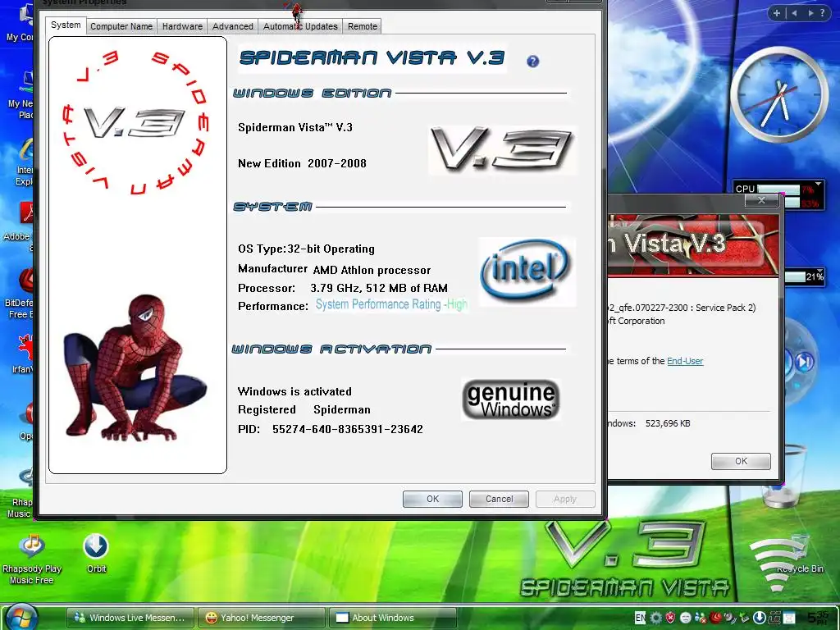Switch to Windows Live Messenger taskbar button
This screenshot has width=840, height=630.
pyautogui.click(x=130, y=618)
